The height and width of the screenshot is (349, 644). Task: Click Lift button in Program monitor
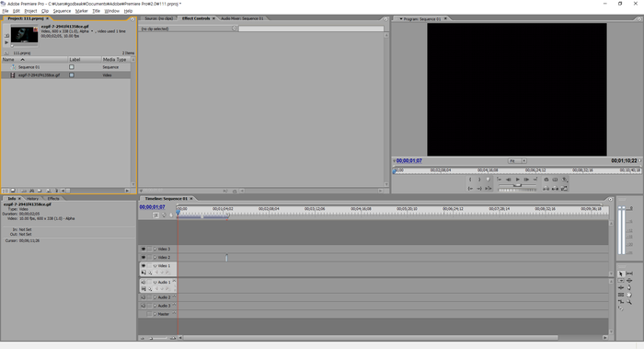[x=546, y=188]
